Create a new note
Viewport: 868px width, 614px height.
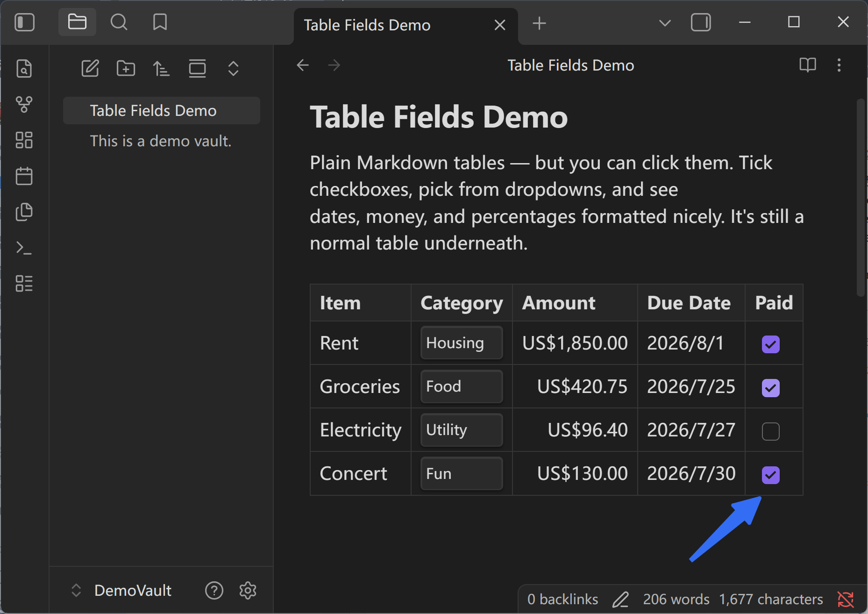pos(90,69)
